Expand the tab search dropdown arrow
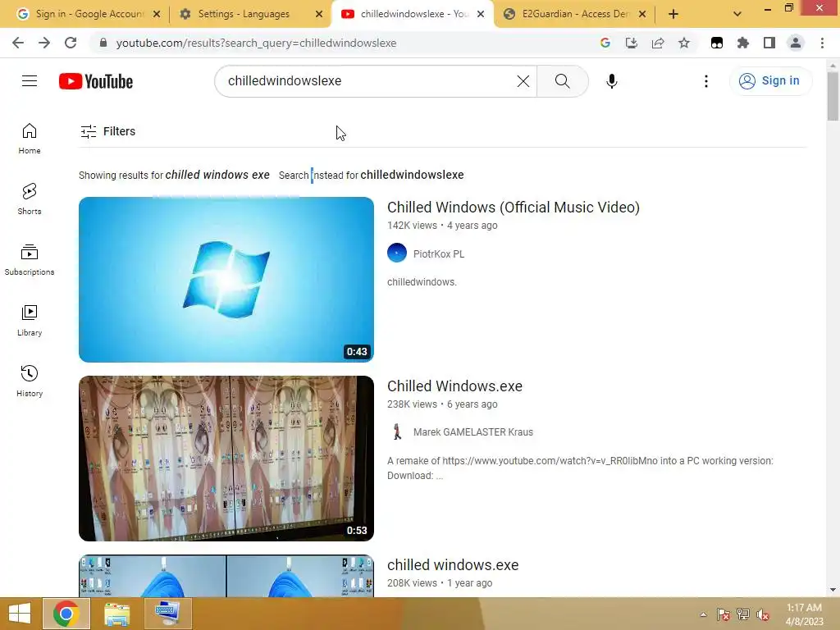Screen dimensions: 840x630 tap(737, 14)
